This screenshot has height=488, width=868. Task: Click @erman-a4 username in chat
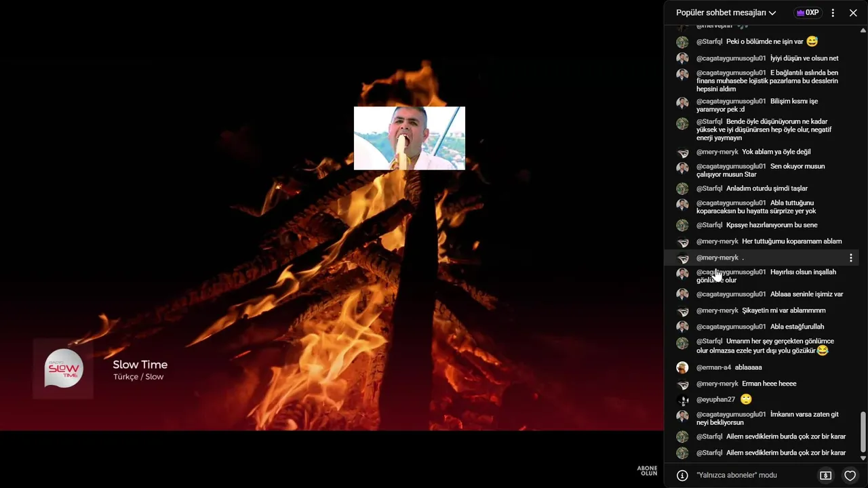click(x=713, y=367)
